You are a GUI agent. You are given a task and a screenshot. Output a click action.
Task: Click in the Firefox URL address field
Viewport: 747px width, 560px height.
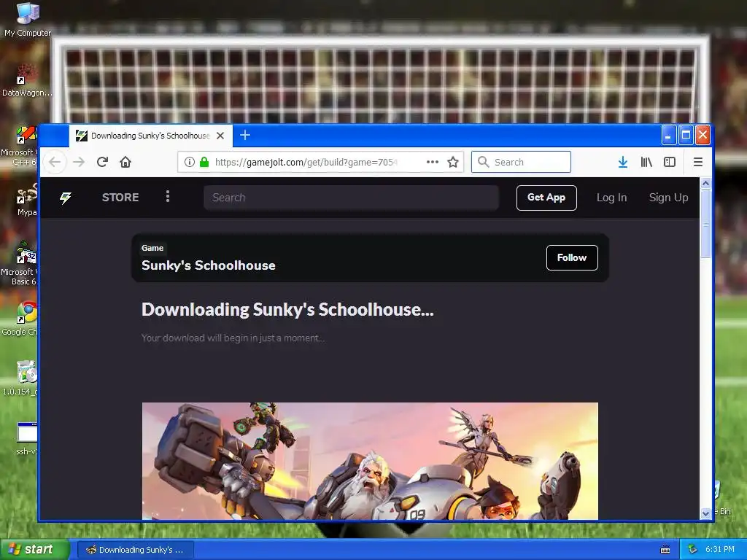click(305, 163)
